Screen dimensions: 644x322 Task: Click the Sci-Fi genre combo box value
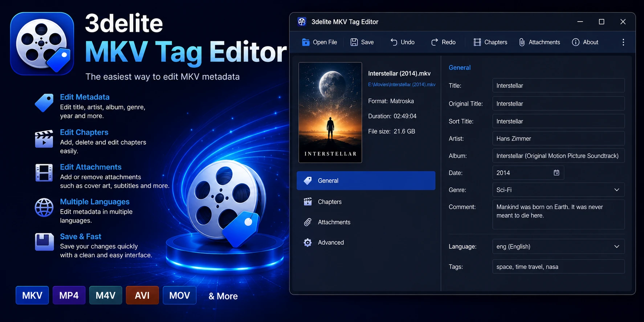tap(504, 190)
